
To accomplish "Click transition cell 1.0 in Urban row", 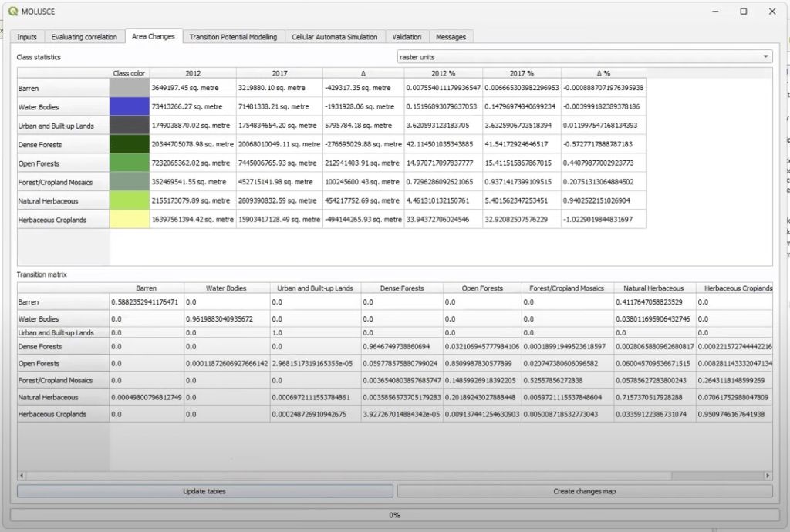I will (315, 332).
